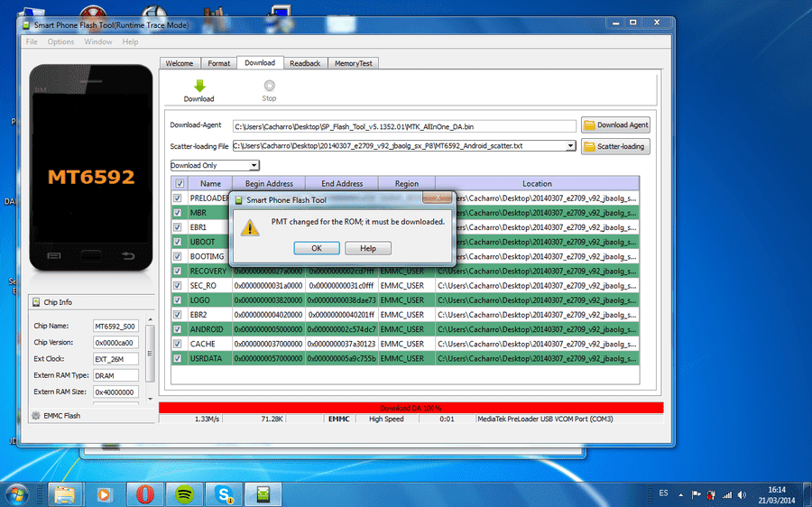This screenshot has height=507, width=812.
Task: Open the media player taskbar icon
Action: 104,494
